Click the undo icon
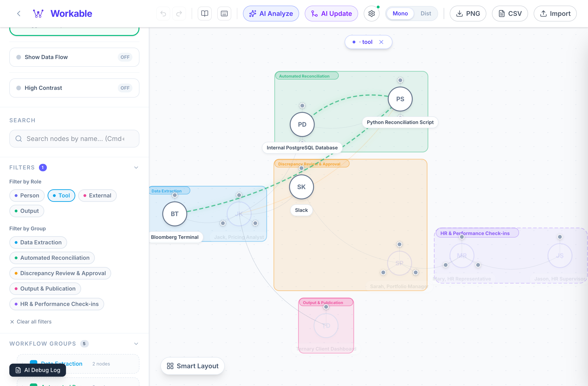 [x=163, y=14]
